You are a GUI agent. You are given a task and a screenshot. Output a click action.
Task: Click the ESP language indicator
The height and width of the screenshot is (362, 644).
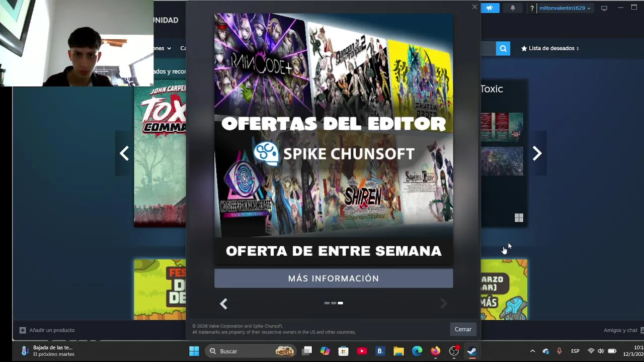[575, 351]
